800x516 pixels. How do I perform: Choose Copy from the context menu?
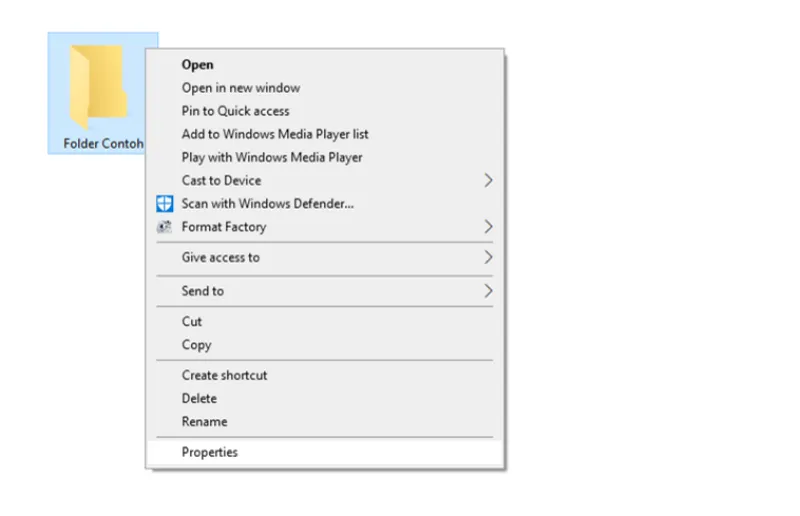tap(324, 345)
